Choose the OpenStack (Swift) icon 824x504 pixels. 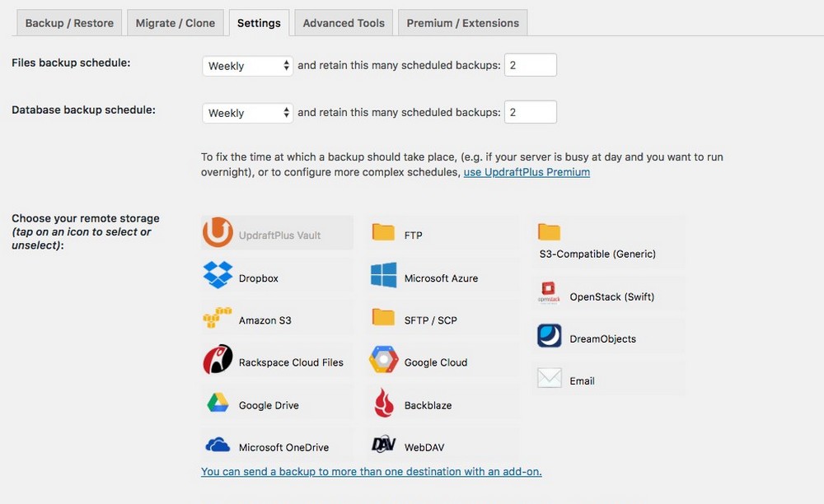tap(549, 293)
